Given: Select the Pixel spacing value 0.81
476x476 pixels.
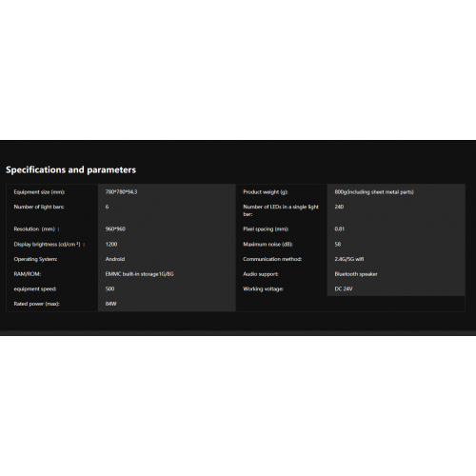Looking at the screenshot, I should (x=339, y=229).
